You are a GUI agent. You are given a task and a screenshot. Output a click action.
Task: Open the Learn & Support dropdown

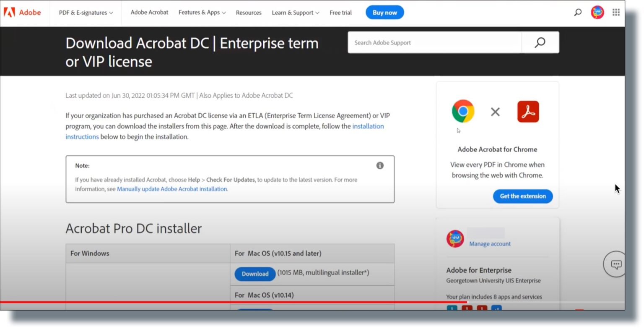(295, 13)
